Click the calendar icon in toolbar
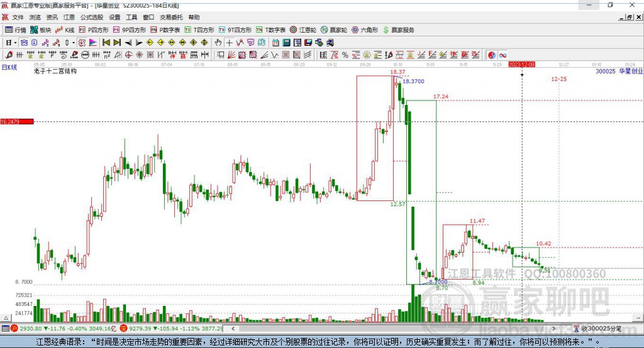This screenshot has height=348, width=644. click(275, 43)
